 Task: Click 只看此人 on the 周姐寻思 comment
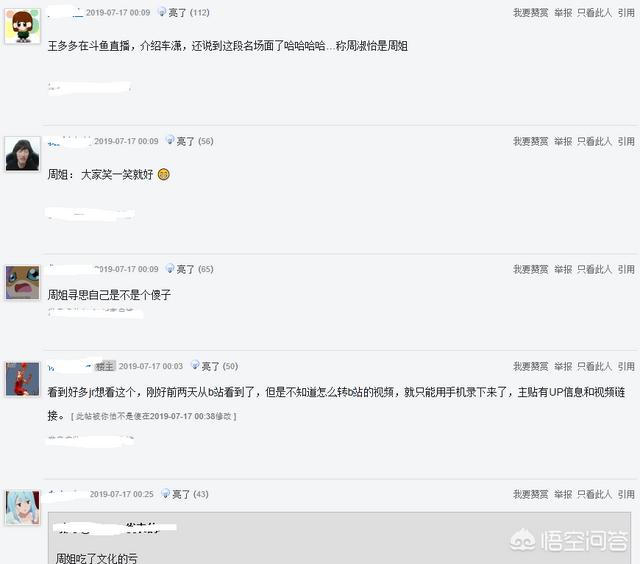594,269
